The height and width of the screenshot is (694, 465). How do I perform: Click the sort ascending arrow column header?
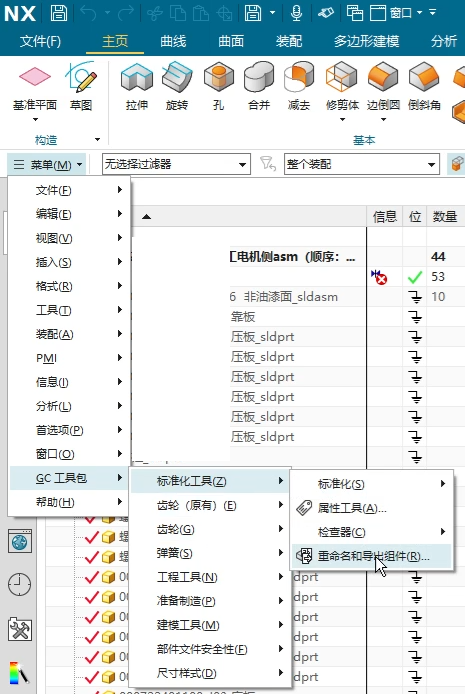[x=146, y=216]
